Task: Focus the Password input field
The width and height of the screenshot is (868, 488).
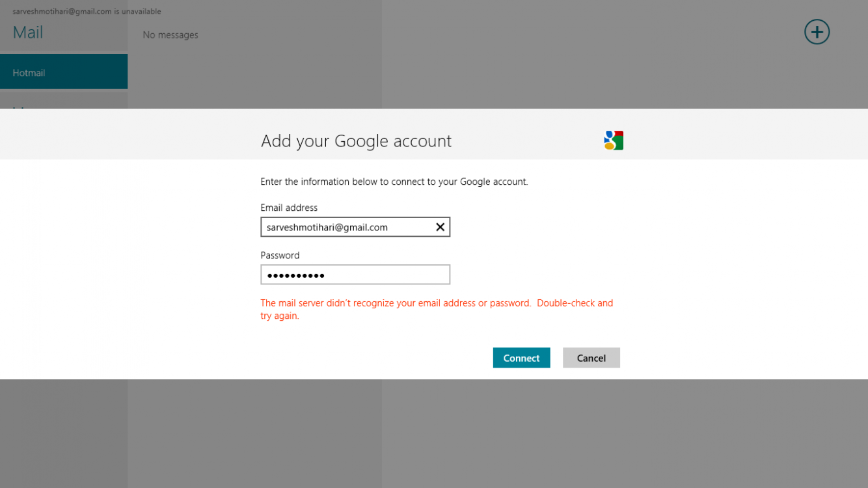Action: [355, 275]
